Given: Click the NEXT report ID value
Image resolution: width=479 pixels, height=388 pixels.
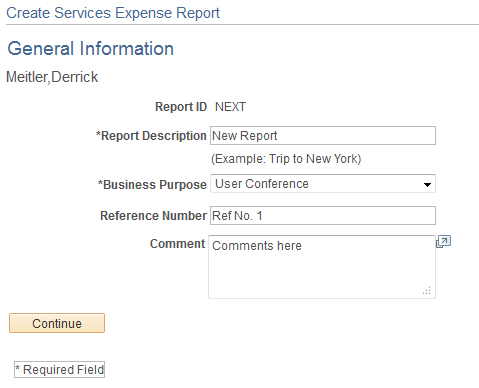Looking at the screenshot, I should (230, 107).
